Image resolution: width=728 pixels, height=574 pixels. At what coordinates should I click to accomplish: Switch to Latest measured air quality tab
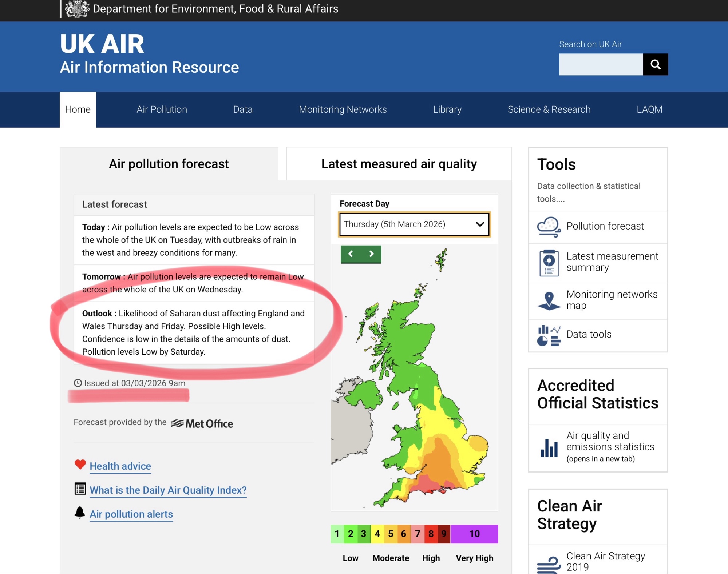tap(399, 164)
